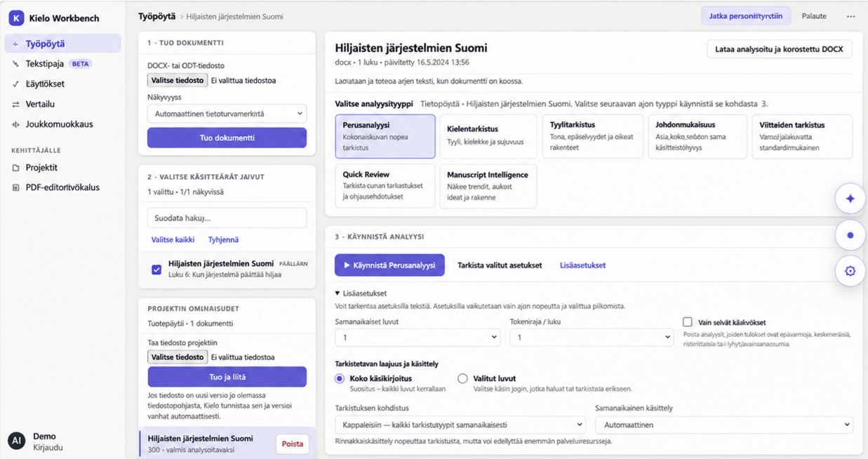
Task: Open Projektit in the sidebar
Action: coord(62,168)
